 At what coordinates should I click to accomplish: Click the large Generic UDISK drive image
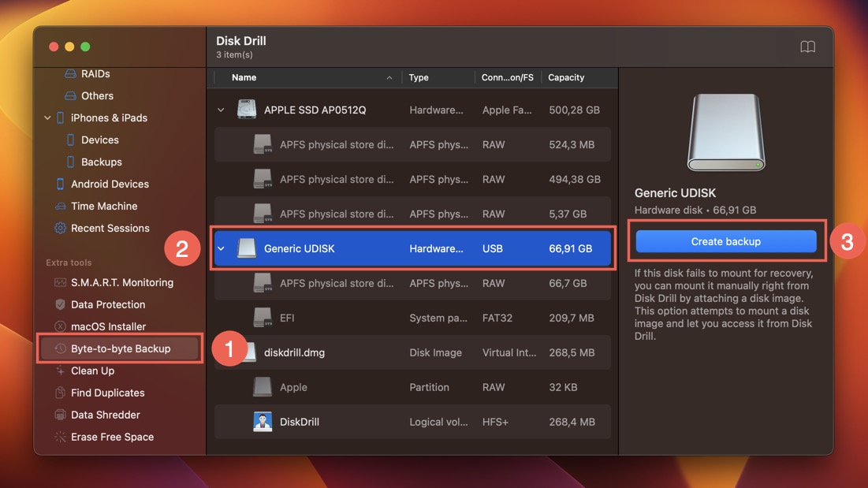pyautogui.click(x=726, y=132)
